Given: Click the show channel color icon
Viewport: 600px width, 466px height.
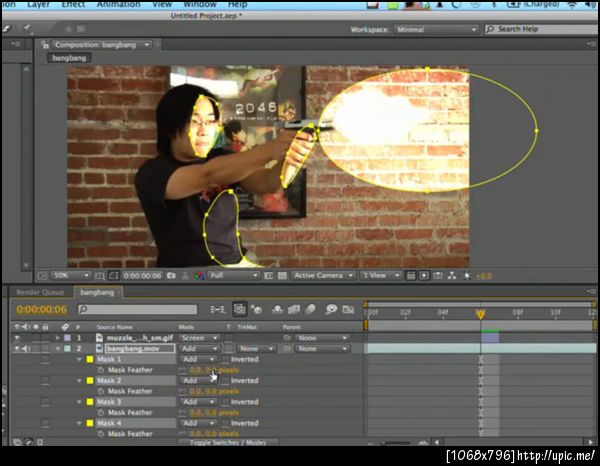Looking at the screenshot, I should pos(199,275).
